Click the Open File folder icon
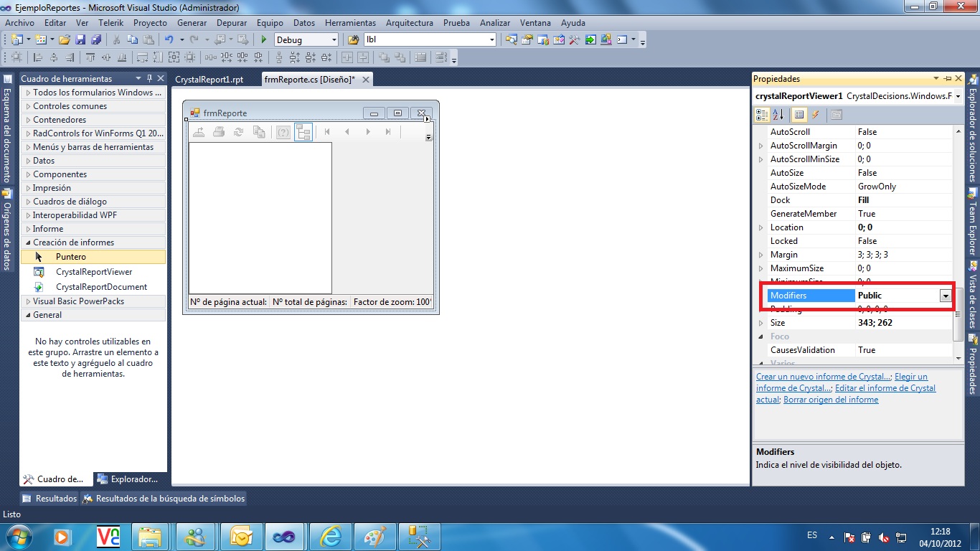This screenshot has height=551, width=980. tap(65, 40)
